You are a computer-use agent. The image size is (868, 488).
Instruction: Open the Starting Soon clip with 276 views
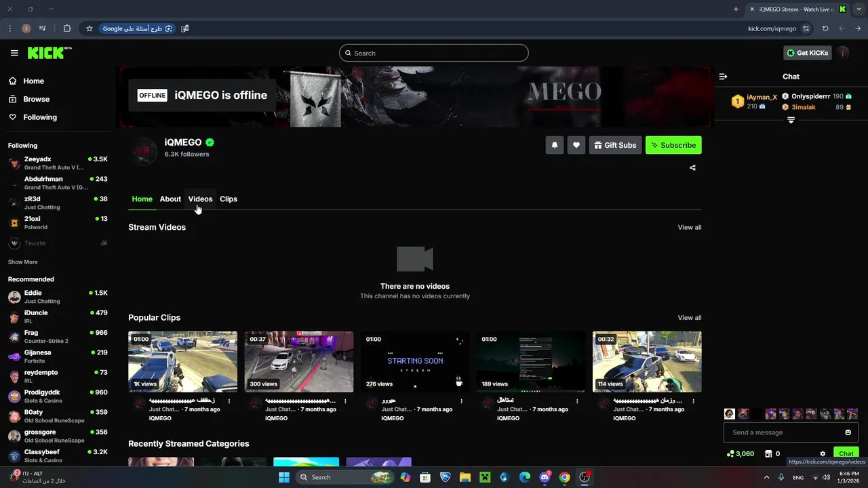click(415, 361)
